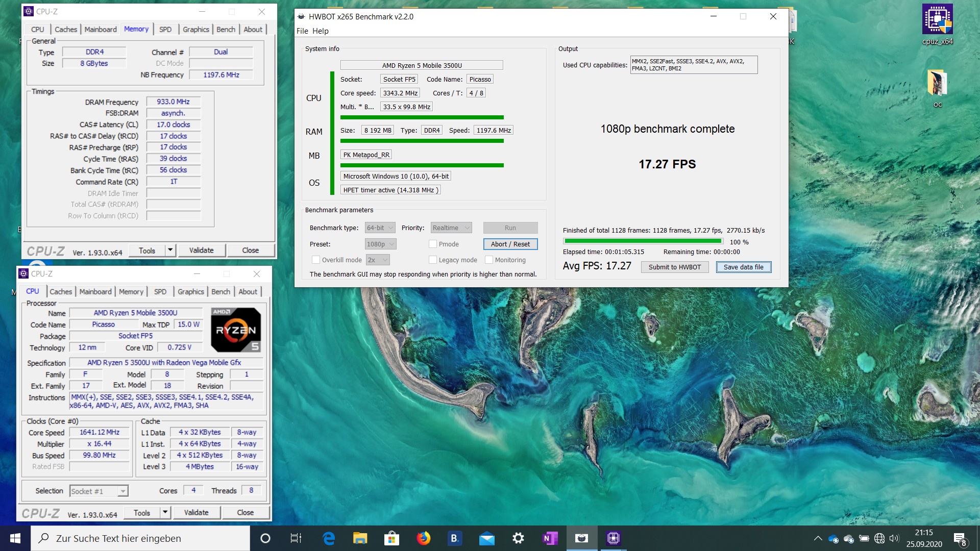Viewport: 980px width, 551px height.
Task: Click DRAM Frequency value 933.0 MHz
Action: [x=173, y=102]
